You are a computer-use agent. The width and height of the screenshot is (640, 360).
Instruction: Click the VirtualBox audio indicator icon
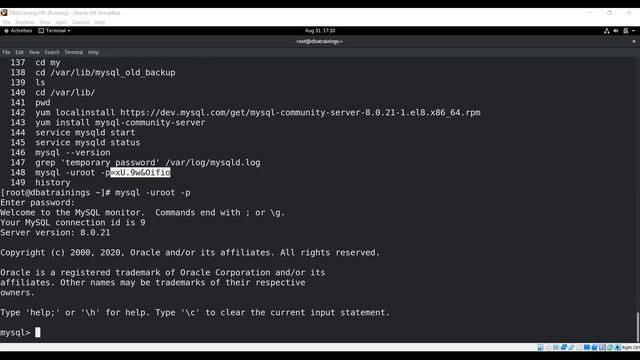(x=556, y=347)
